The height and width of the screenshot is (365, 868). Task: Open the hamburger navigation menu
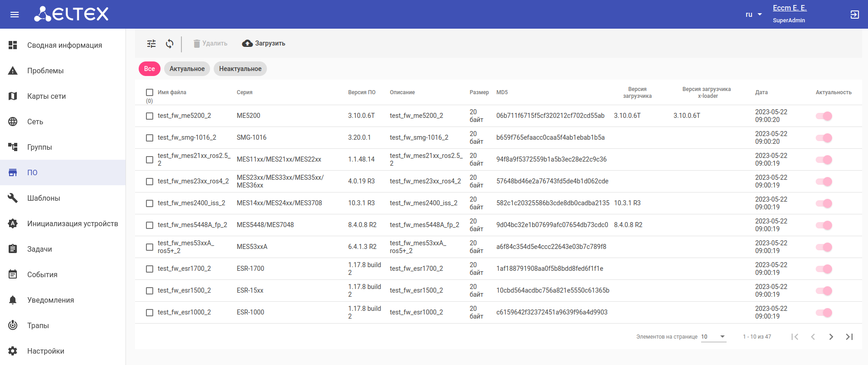15,15
